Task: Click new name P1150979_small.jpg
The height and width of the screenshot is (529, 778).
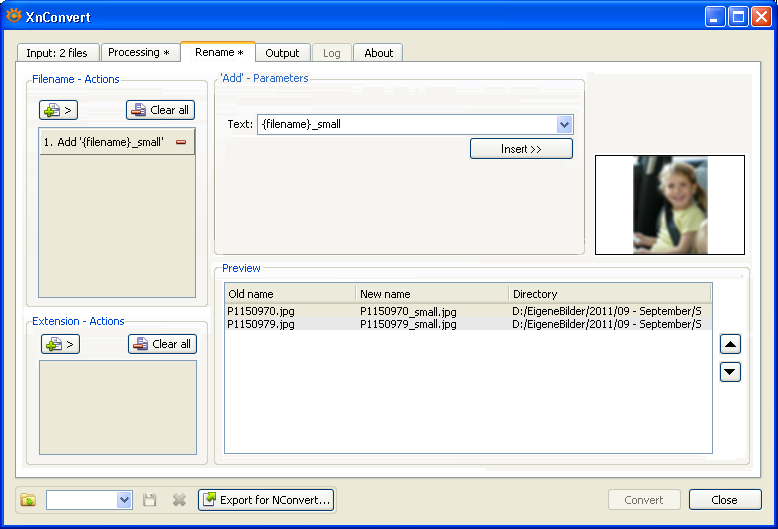Action: point(408,325)
